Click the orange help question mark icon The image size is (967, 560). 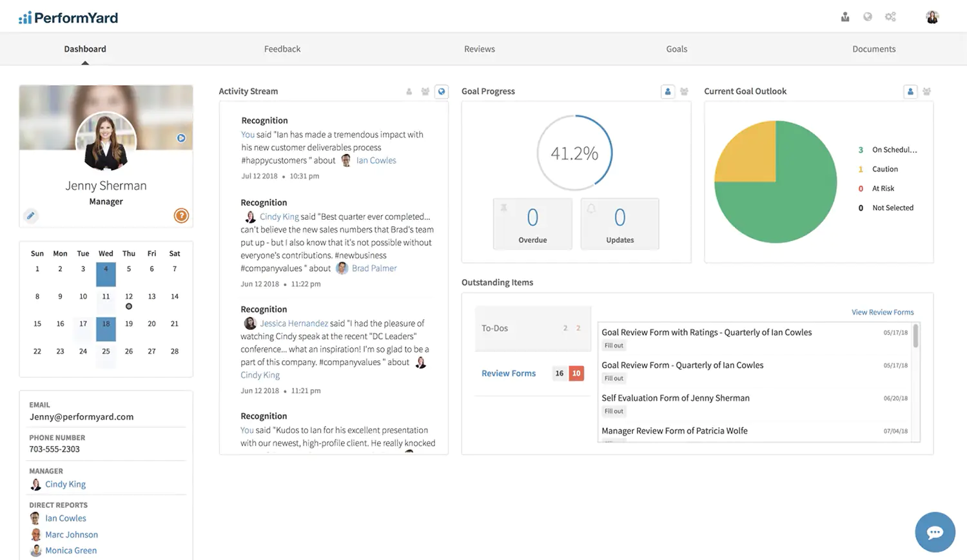[181, 216]
